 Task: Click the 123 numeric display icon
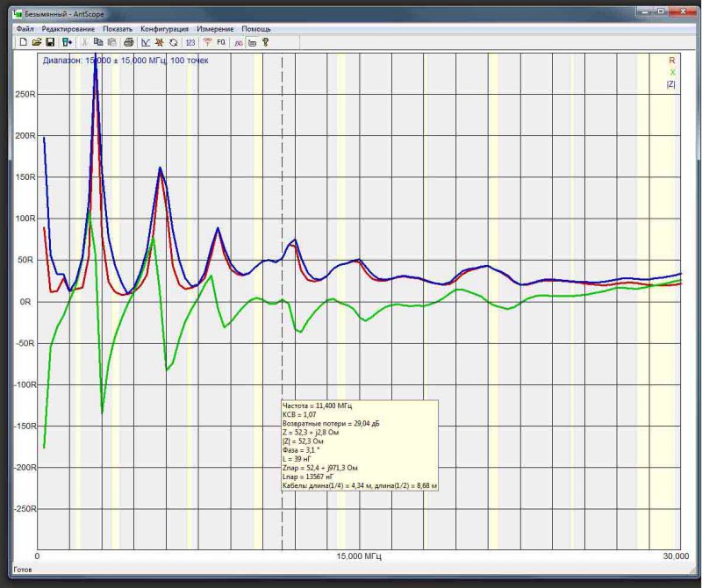pyautogui.click(x=190, y=42)
